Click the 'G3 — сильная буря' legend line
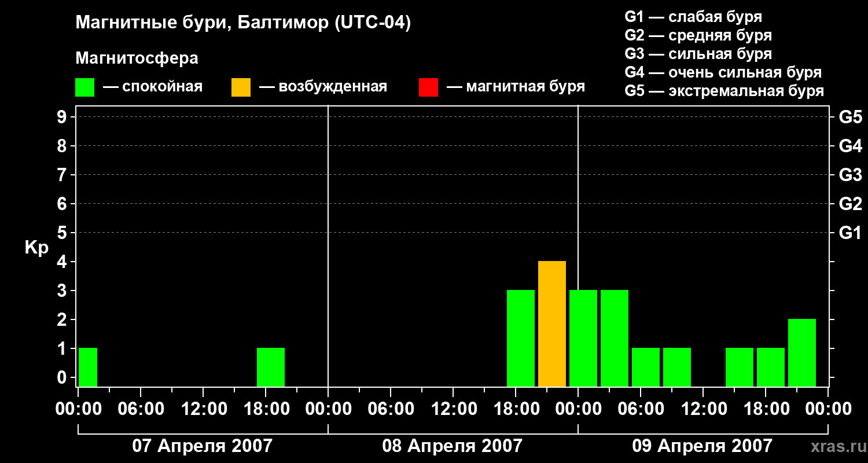 [x=698, y=54]
